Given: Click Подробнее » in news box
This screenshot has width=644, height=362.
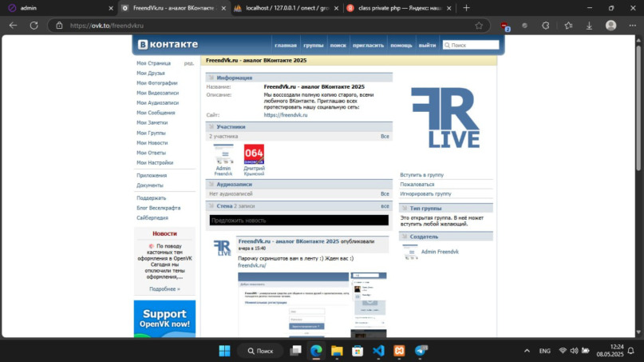Looking at the screenshot, I should [x=164, y=288].
